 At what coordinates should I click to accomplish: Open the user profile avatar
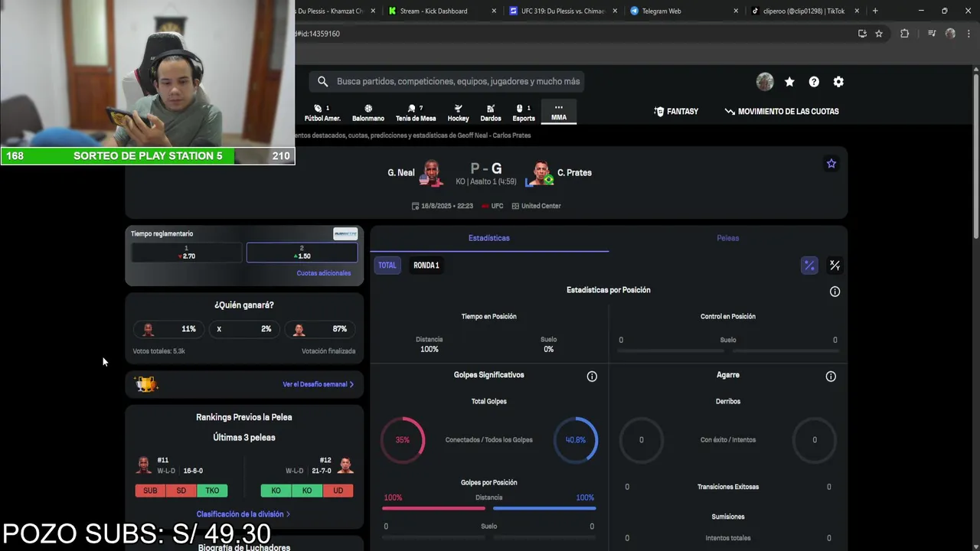coord(765,82)
